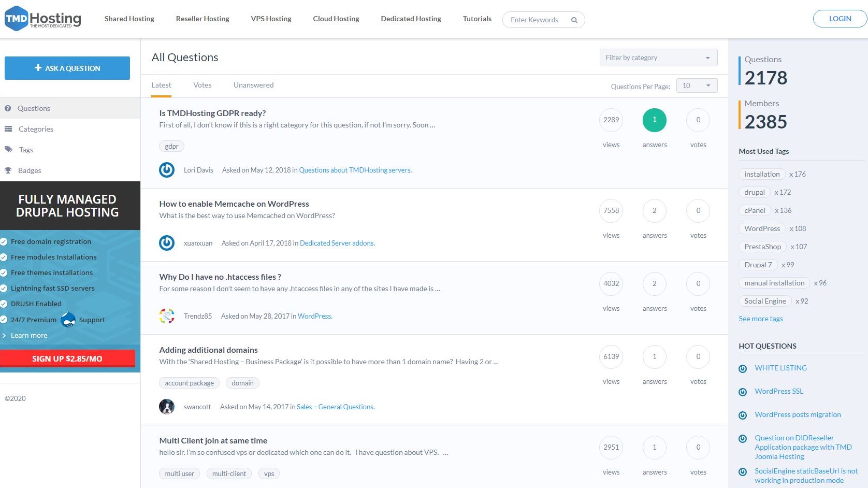Click the 6139 views counter circle

coord(611,356)
